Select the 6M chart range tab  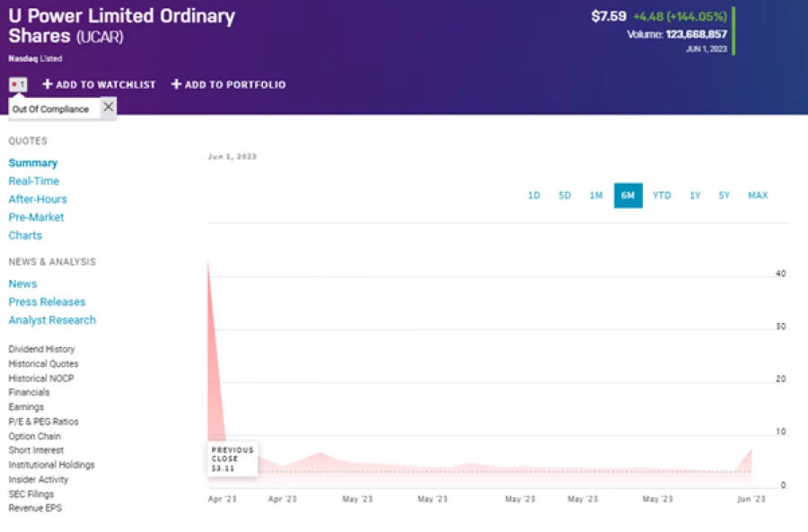coord(628,196)
